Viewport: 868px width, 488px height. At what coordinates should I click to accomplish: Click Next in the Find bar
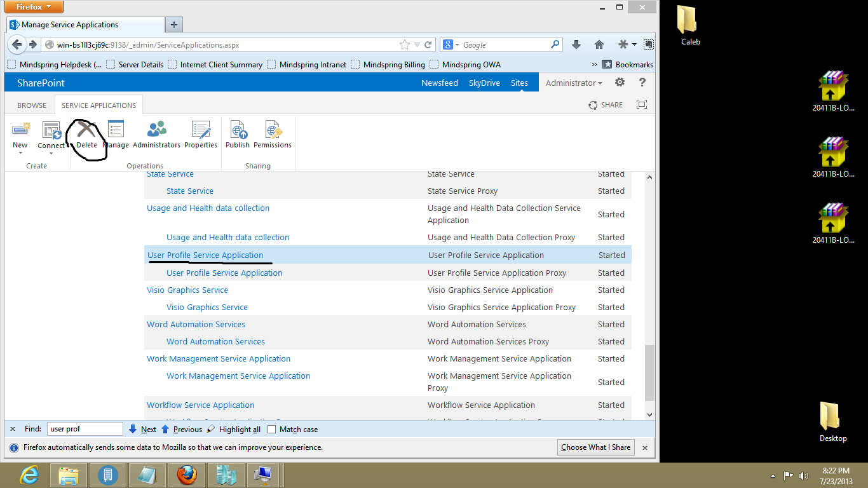click(142, 430)
